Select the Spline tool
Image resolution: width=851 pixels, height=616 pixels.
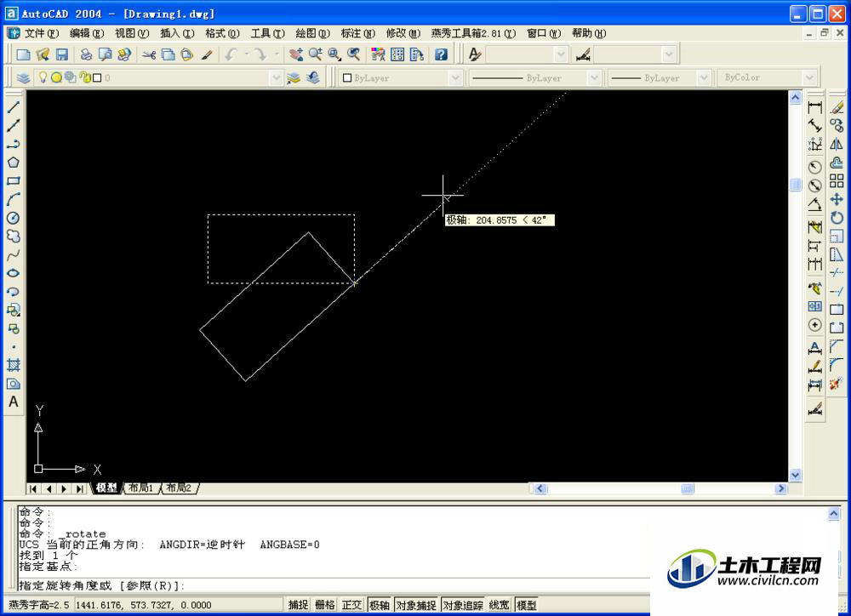(x=14, y=254)
